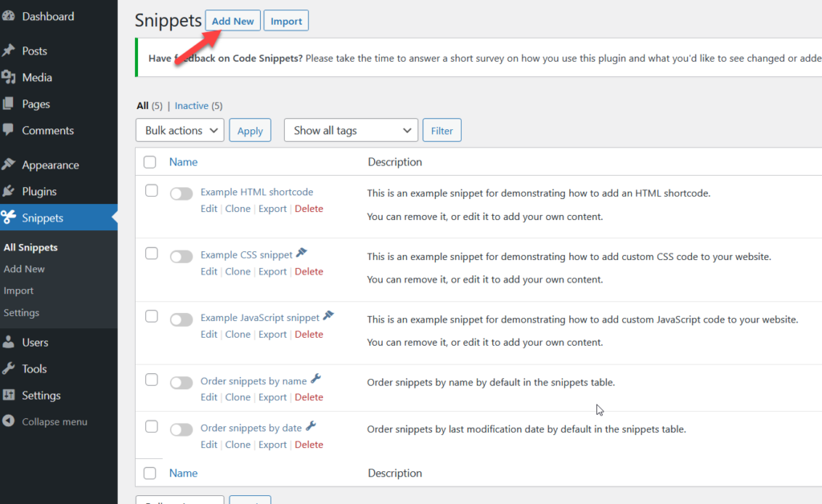Activate the Example HTML shortcode toggle
Image resolution: width=822 pixels, height=504 pixels.
(181, 194)
